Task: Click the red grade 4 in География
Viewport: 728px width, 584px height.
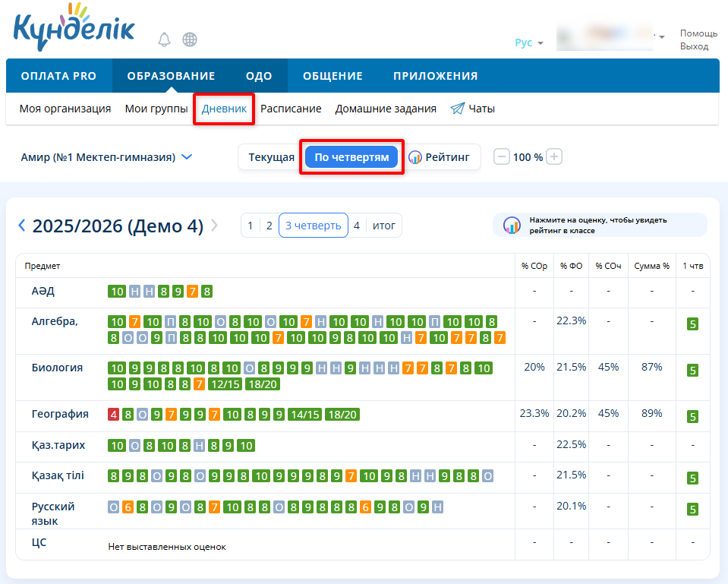Action: click(x=113, y=415)
